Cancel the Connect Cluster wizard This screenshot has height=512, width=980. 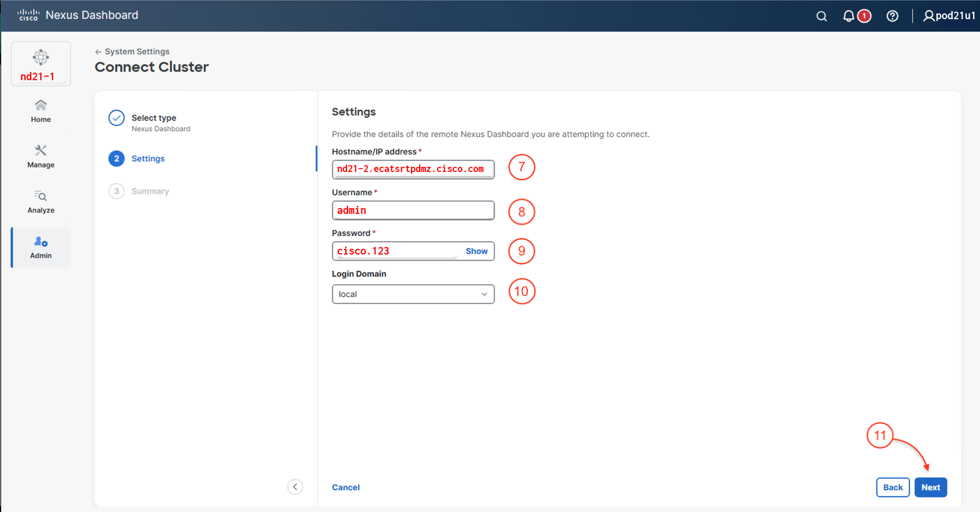point(345,488)
